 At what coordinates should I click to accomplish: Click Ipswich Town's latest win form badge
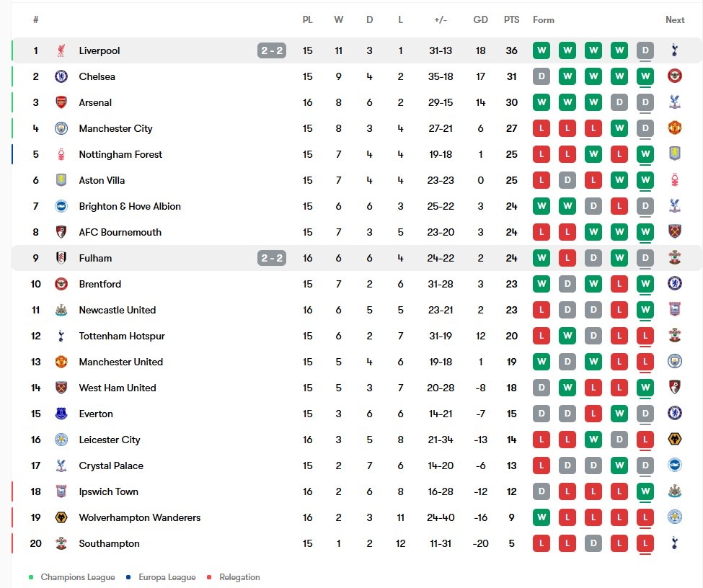click(x=645, y=491)
